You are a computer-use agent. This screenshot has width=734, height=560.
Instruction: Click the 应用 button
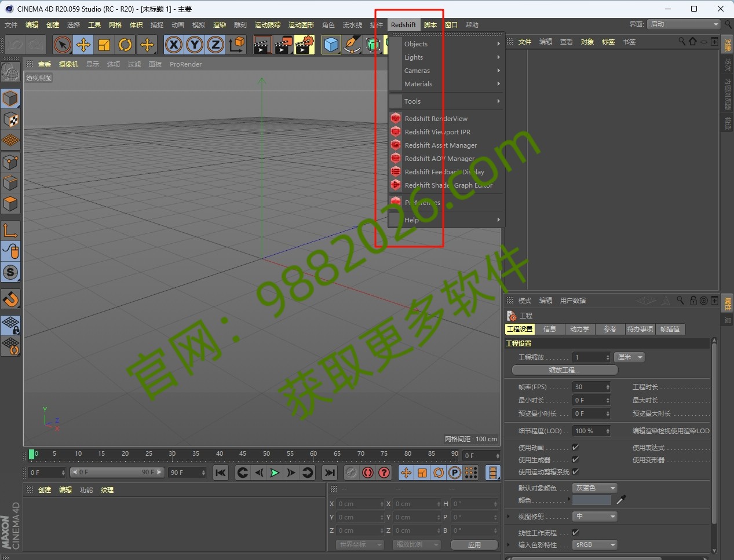click(x=474, y=545)
